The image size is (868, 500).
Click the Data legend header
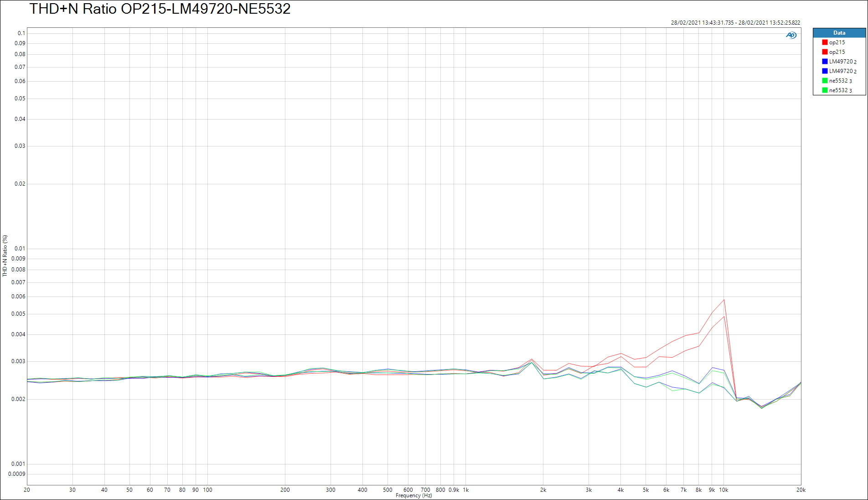coord(839,33)
